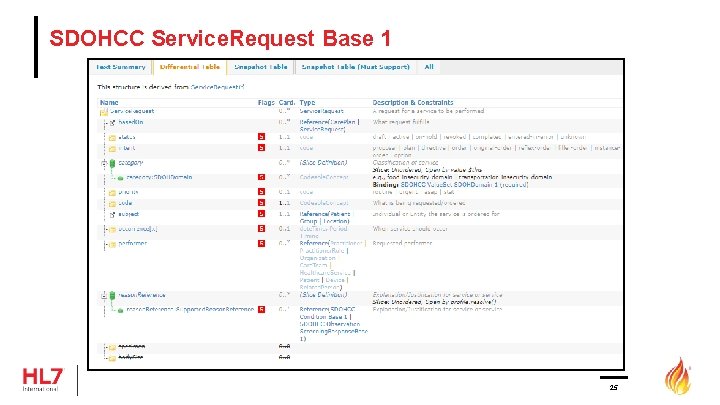
Task: Click the Card. column header
Action: [x=287, y=102]
